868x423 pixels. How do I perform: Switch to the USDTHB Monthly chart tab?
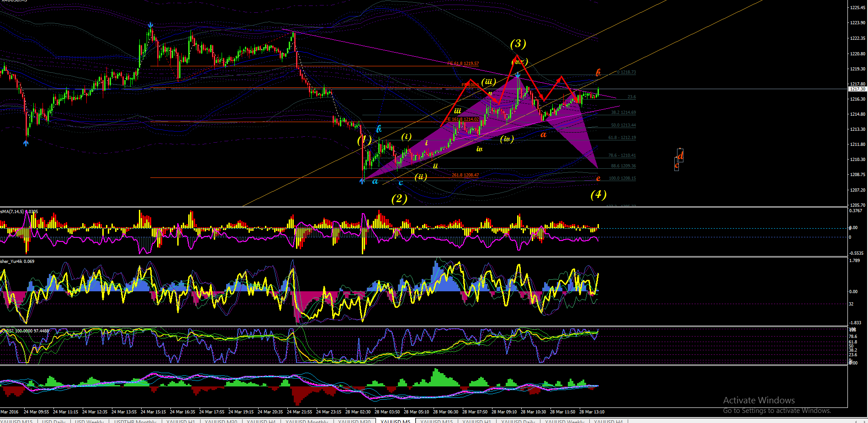point(135,421)
